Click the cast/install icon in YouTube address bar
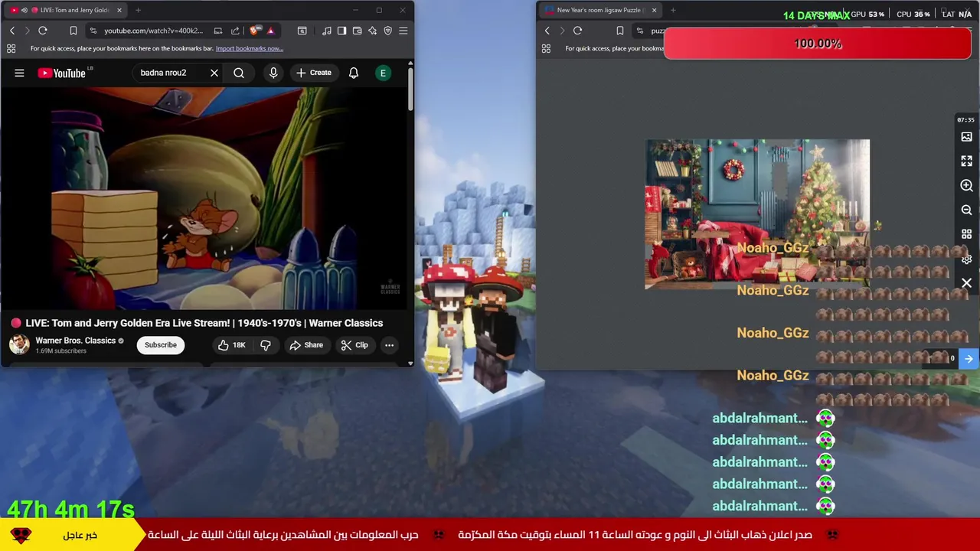 click(218, 31)
